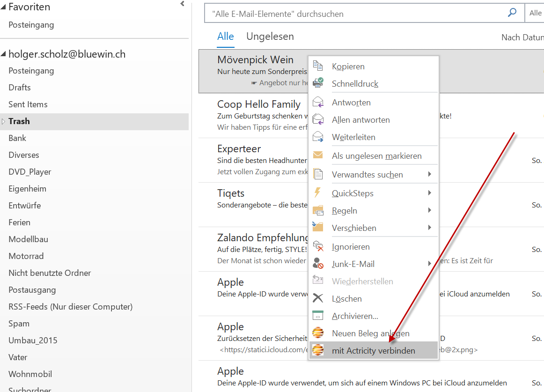Click the Allen antworten envelope icon
Viewport: 544px width, 392px height.
318,119
